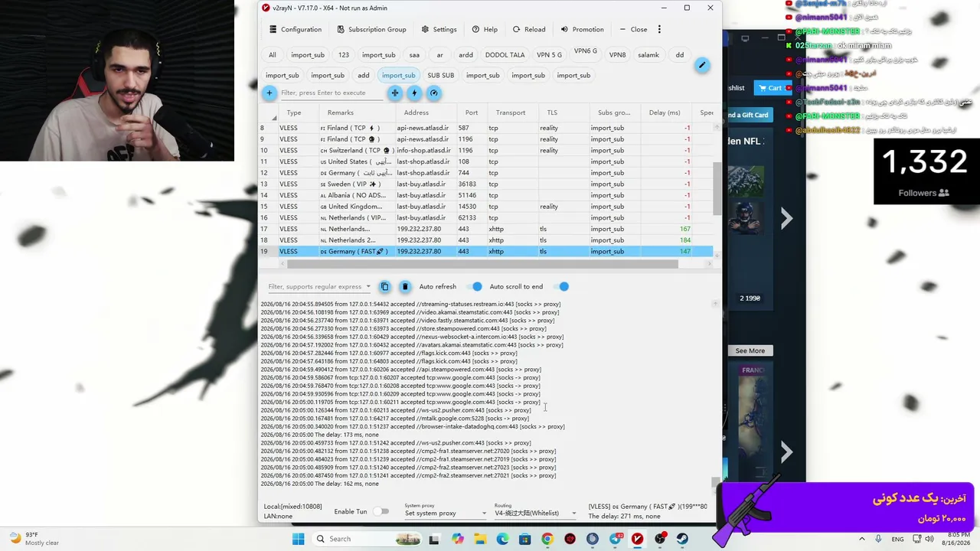Click the log panel vertical scrollbar thumb
980x551 pixels.
pyautogui.click(x=715, y=482)
